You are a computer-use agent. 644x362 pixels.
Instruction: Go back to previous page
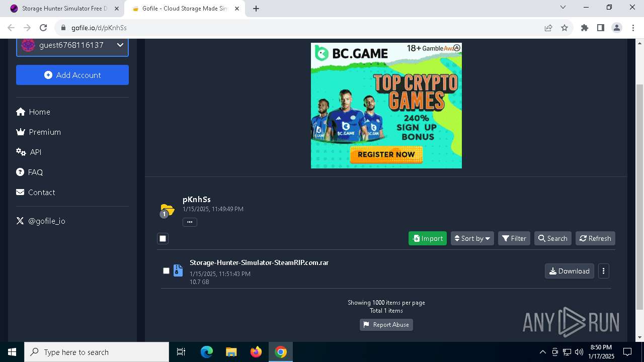[x=11, y=28]
